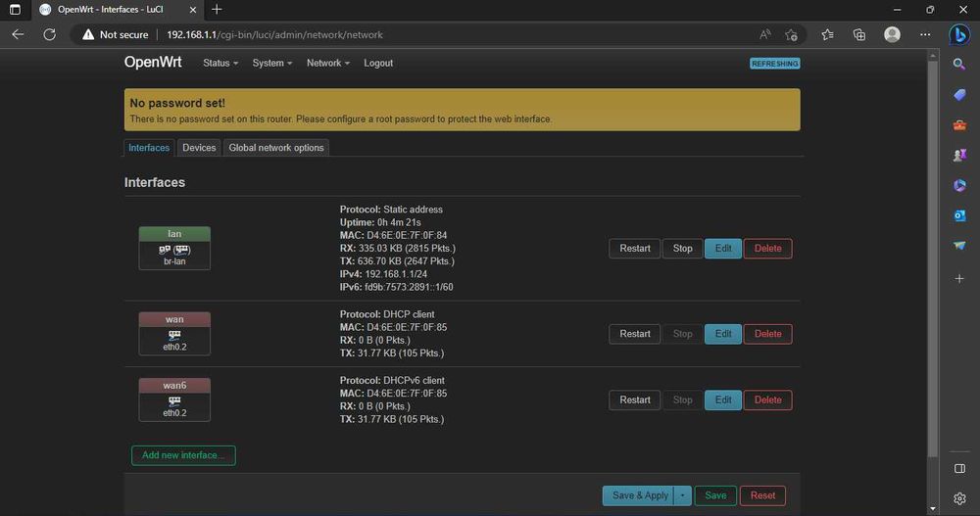Restart the lan interface

(x=635, y=248)
